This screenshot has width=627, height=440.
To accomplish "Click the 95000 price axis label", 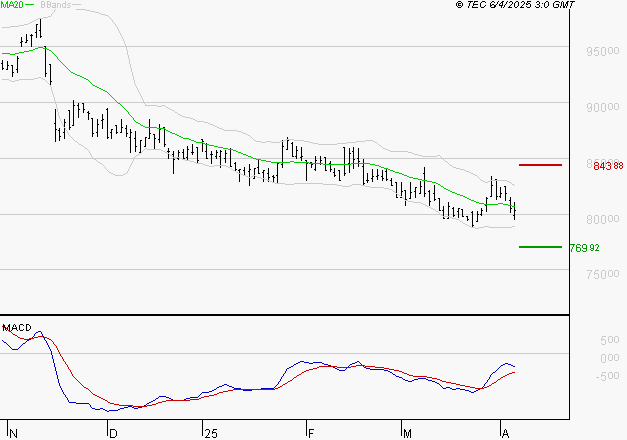I will [603, 51].
